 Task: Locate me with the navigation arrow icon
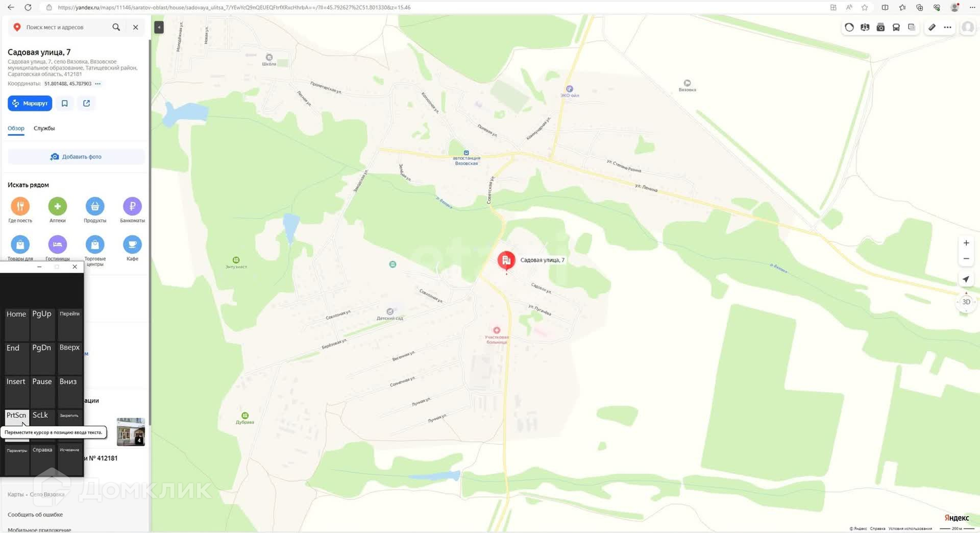[x=966, y=279]
